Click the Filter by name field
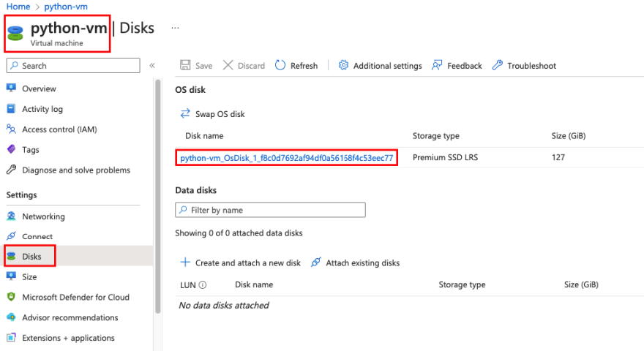Screen dimensions: 644x351 tap(270, 210)
